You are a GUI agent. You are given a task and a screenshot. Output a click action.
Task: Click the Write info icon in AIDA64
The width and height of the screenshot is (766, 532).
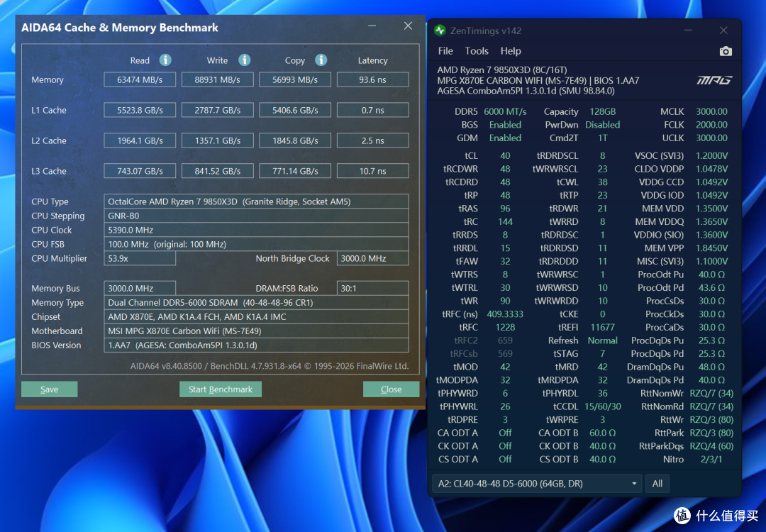tap(244, 60)
